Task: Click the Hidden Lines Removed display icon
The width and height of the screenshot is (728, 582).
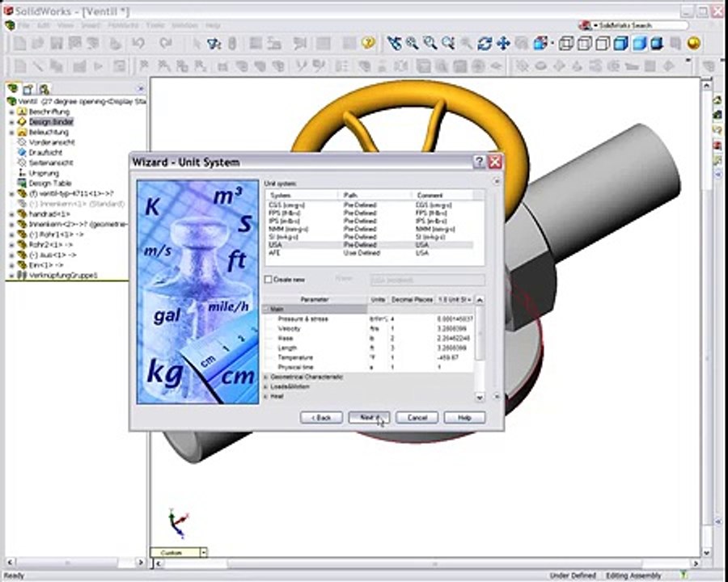Action: [603, 44]
